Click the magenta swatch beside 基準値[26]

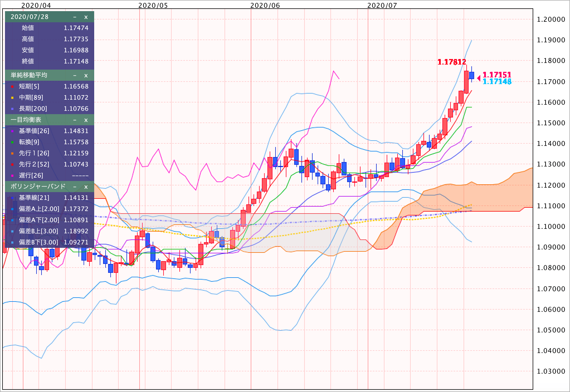tap(12, 131)
